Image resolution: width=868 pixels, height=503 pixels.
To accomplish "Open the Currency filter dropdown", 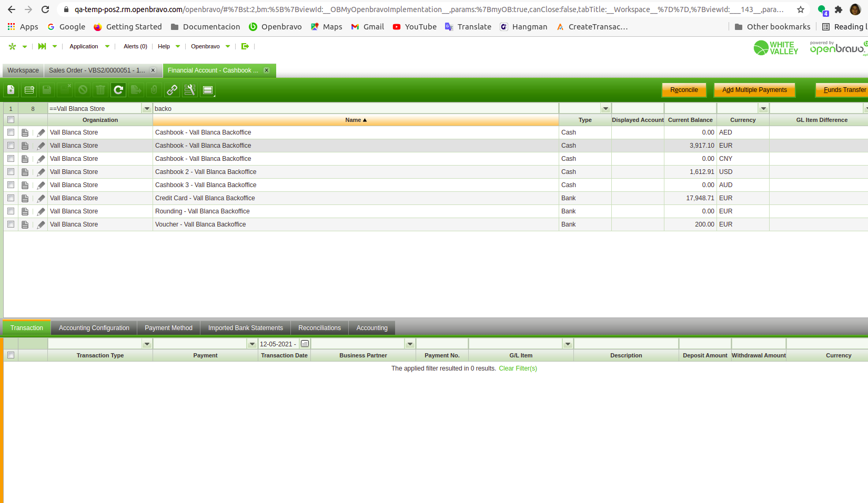I will coord(763,108).
